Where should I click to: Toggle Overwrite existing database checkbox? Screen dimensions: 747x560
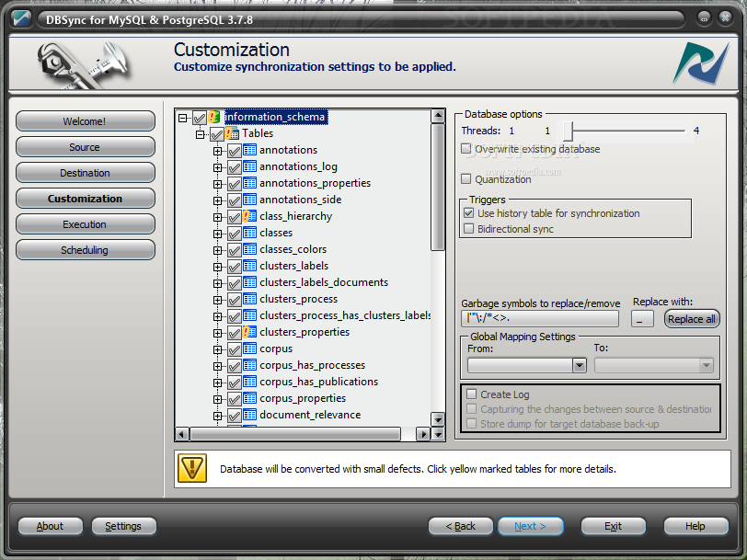(x=465, y=149)
